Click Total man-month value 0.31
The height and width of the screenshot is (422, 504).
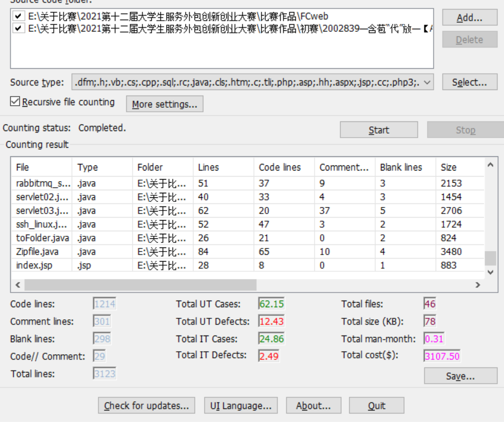click(x=434, y=339)
